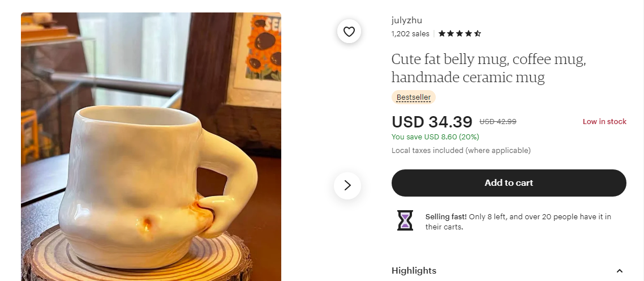Click the Low in stock label

pos(604,121)
